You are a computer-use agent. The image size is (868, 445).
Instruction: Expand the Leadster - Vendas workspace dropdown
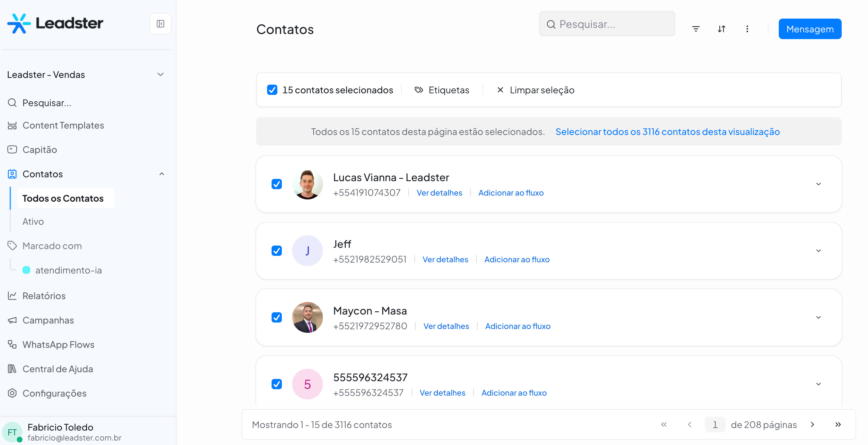point(161,74)
